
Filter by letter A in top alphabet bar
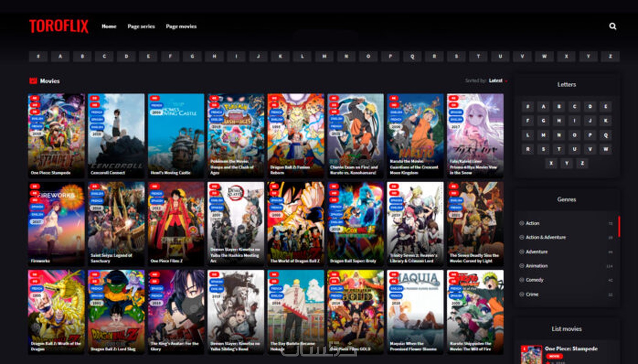(x=60, y=56)
